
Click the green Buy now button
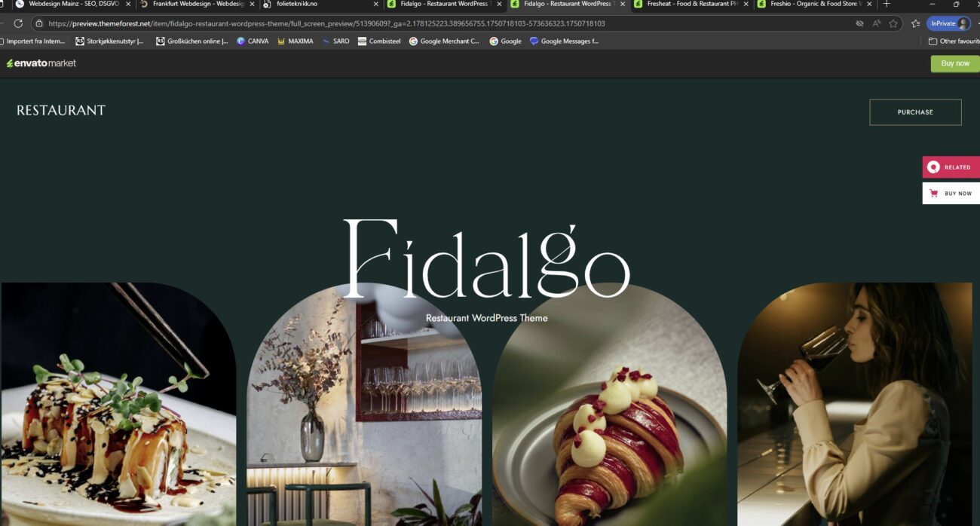(x=954, y=63)
